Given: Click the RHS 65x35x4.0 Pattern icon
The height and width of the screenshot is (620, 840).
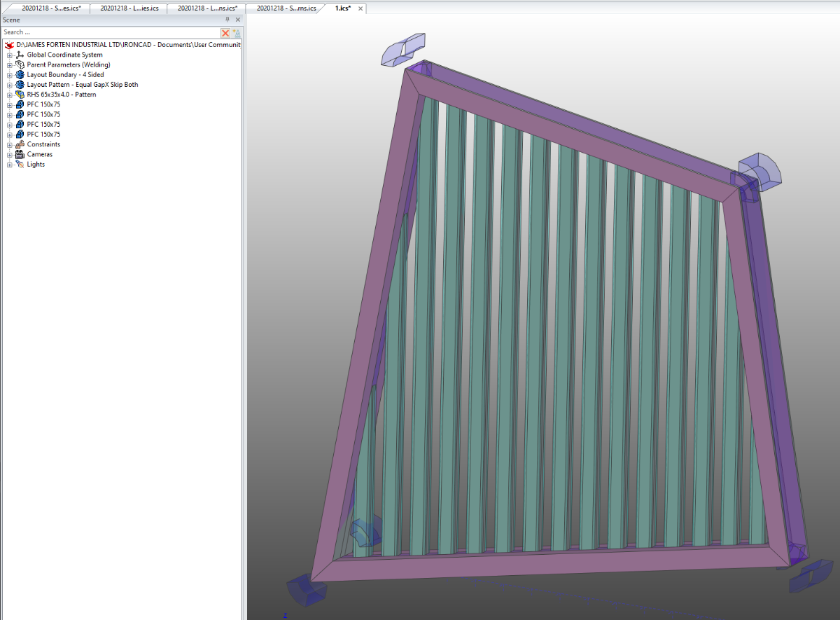Looking at the screenshot, I should pos(20,95).
